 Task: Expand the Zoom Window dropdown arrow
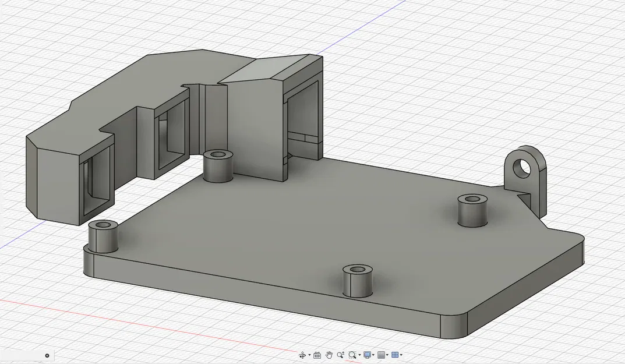[359, 355]
